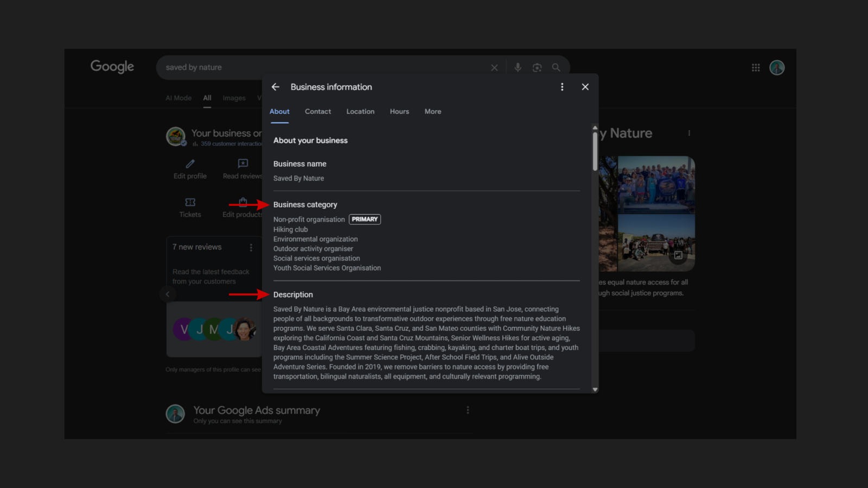The width and height of the screenshot is (868, 488).
Task: Switch to the Contact tab
Action: [318, 112]
